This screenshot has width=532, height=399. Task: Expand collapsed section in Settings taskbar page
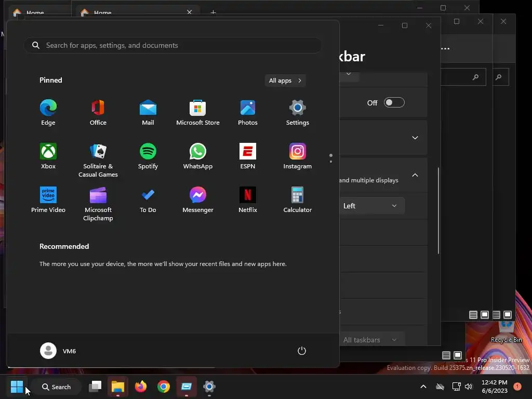point(415,137)
